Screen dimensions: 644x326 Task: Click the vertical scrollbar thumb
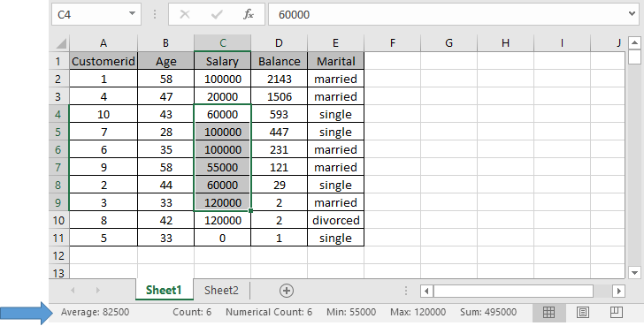[634, 57]
